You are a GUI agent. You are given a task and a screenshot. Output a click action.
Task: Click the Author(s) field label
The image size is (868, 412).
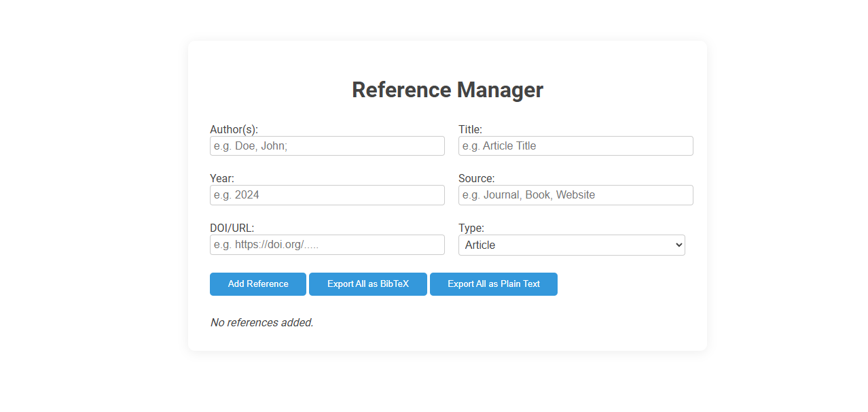coord(234,129)
